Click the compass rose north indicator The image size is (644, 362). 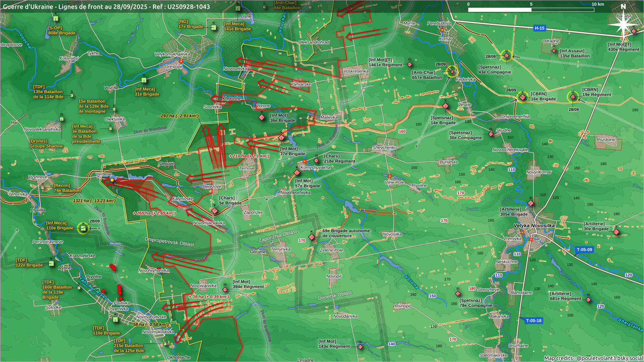(x=623, y=22)
